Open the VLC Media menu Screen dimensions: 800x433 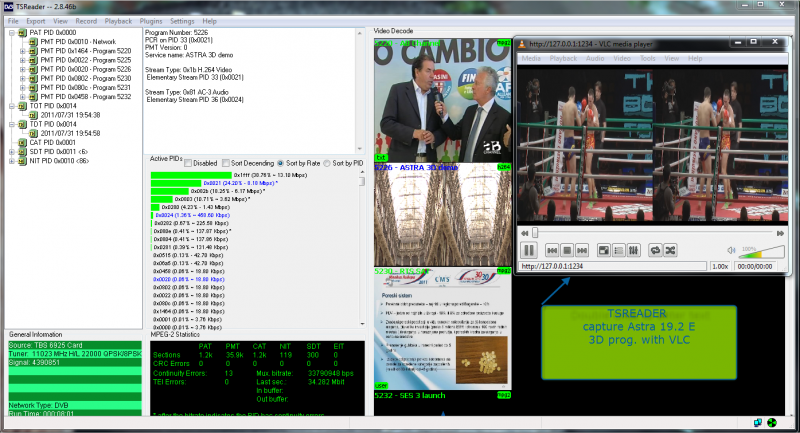(531, 59)
